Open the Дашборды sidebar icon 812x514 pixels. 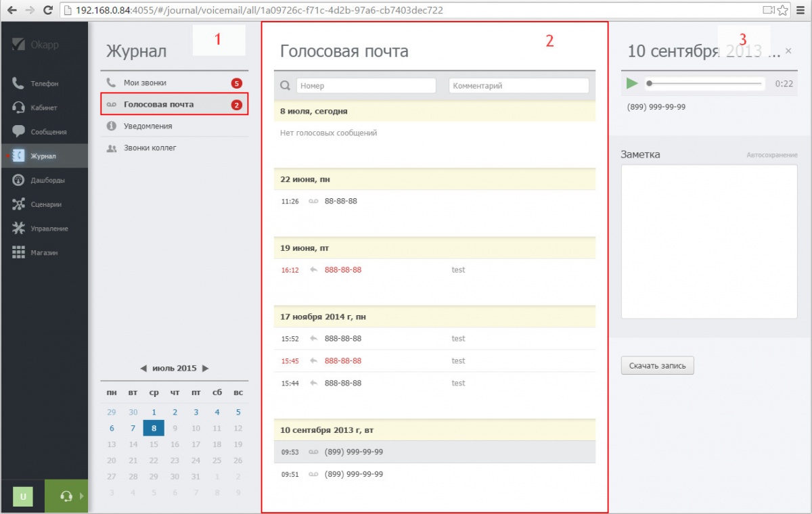19,181
